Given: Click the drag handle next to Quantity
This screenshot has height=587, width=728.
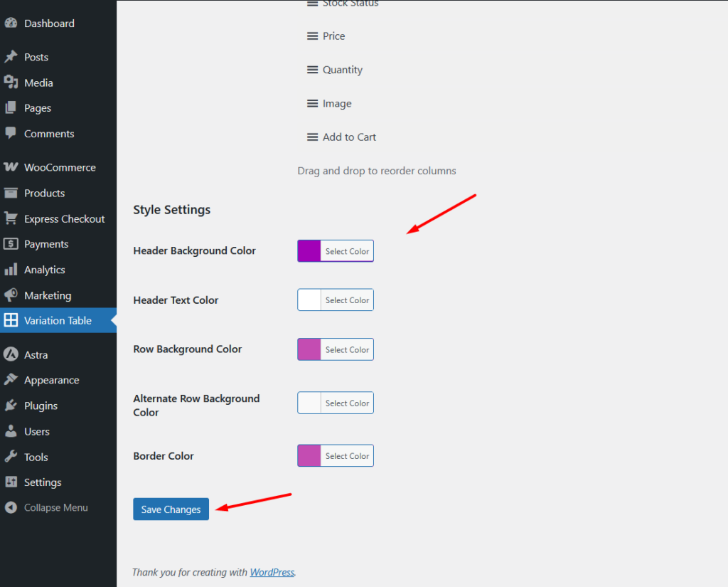Looking at the screenshot, I should point(312,70).
